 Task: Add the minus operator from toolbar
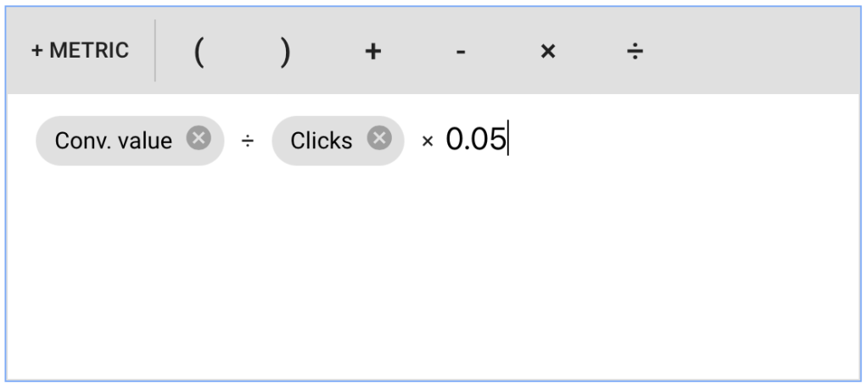460,53
